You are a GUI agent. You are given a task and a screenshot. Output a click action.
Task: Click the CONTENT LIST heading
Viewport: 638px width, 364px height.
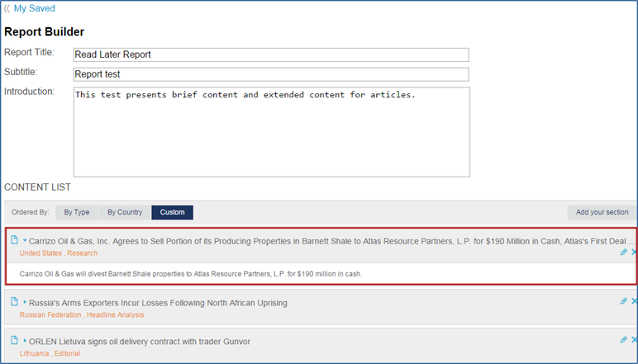(x=37, y=187)
